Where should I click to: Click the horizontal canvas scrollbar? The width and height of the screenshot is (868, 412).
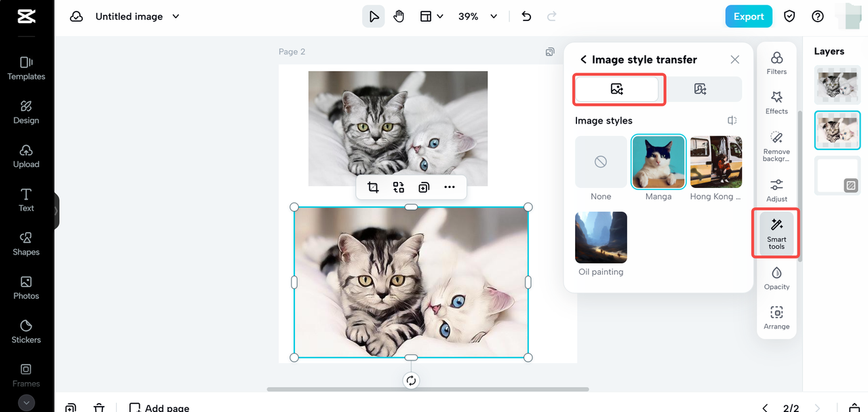coord(428,389)
